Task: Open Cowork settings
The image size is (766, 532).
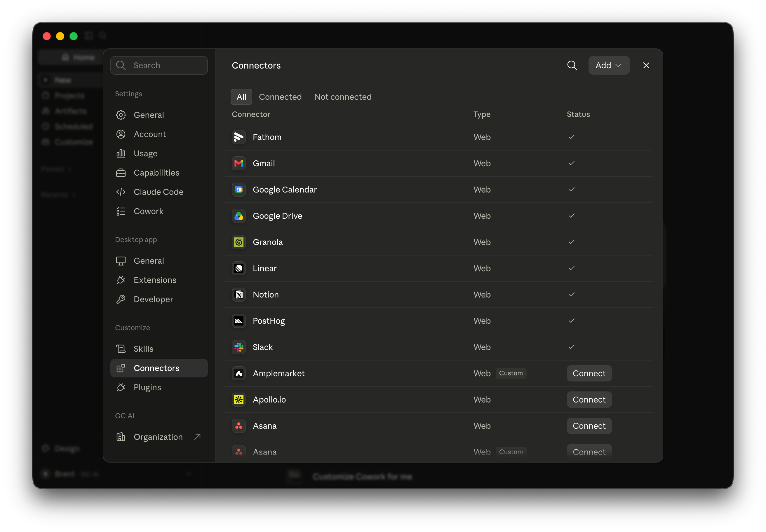Action: pyautogui.click(x=159, y=211)
